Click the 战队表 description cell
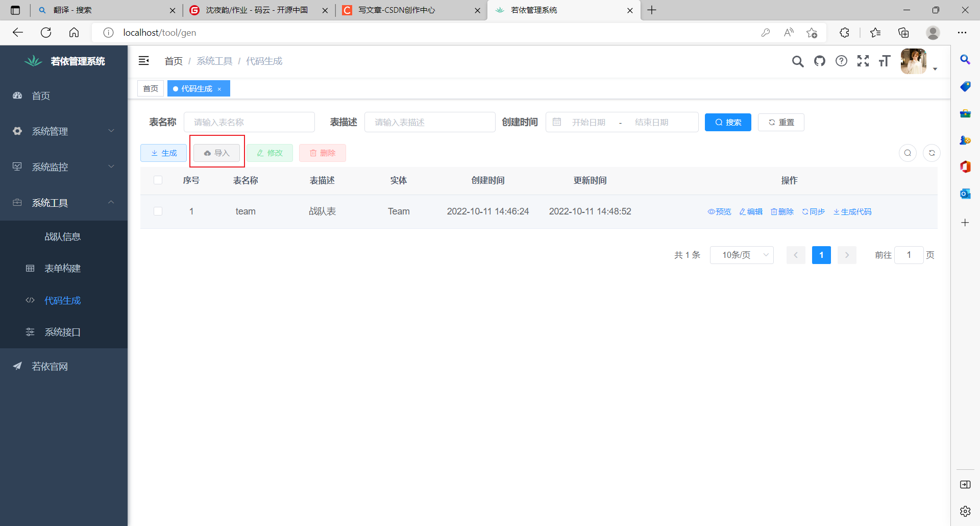This screenshot has height=526, width=980. pos(322,211)
